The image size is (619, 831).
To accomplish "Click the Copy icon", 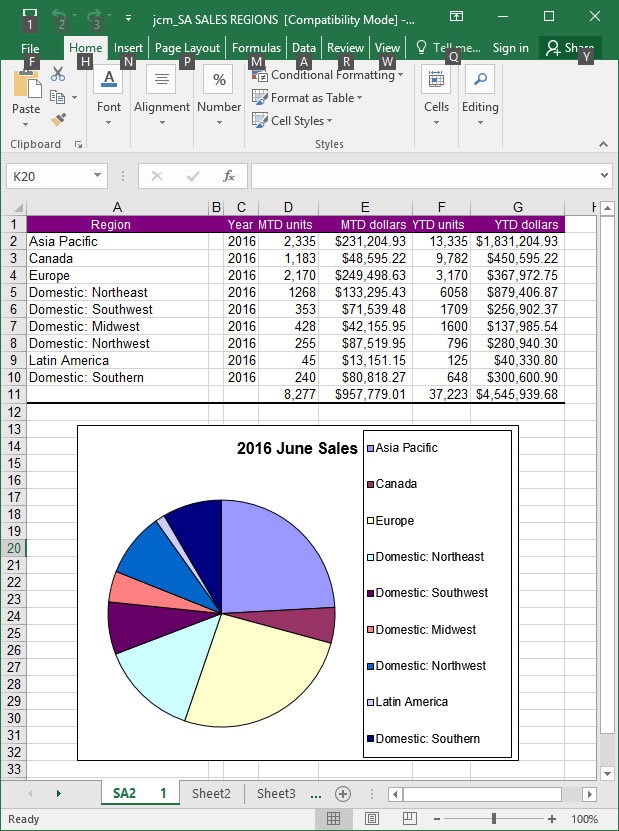I will [x=57, y=97].
